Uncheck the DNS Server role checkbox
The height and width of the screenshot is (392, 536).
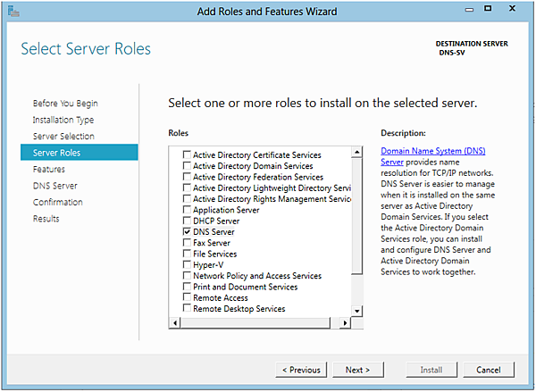187,231
